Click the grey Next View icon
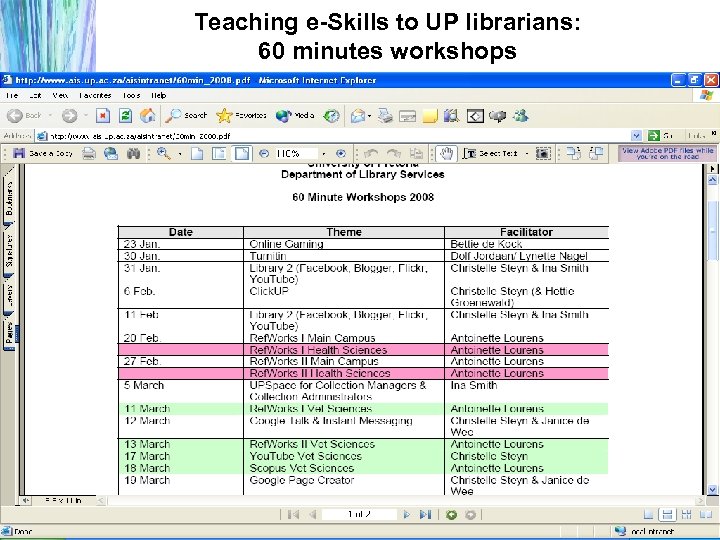The width and height of the screenshot is (720, 540). click(x=470, y=515)
